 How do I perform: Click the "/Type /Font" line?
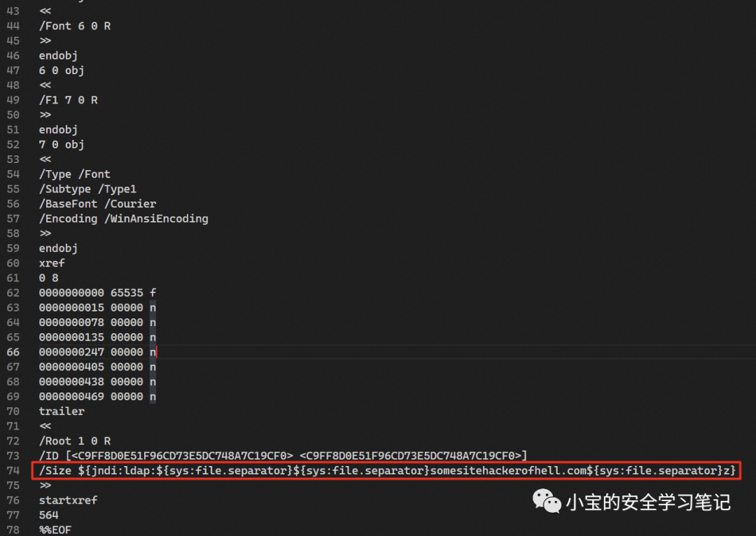(x=75, y=174)
